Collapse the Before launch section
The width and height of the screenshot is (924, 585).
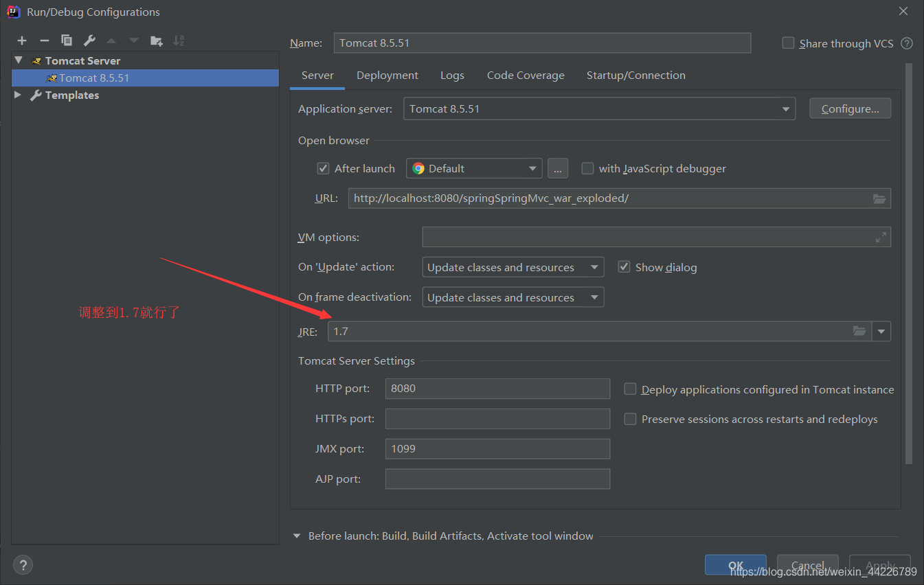click(297, 536)
